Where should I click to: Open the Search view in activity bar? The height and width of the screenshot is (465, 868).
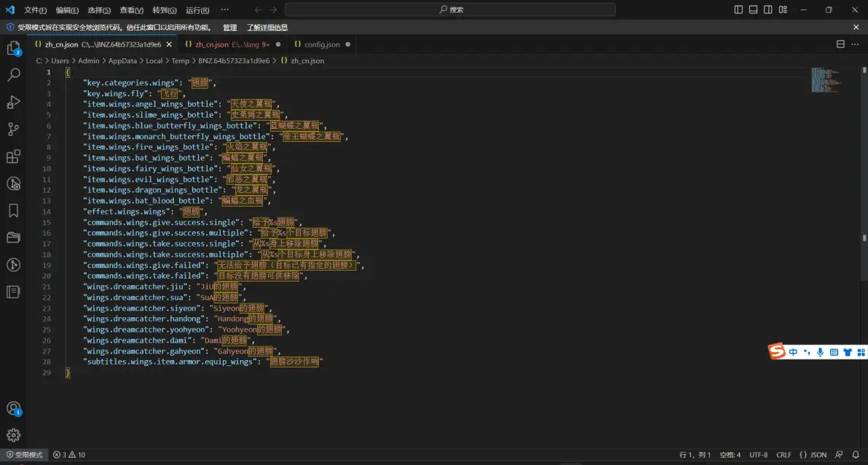[x=13, y=75]
